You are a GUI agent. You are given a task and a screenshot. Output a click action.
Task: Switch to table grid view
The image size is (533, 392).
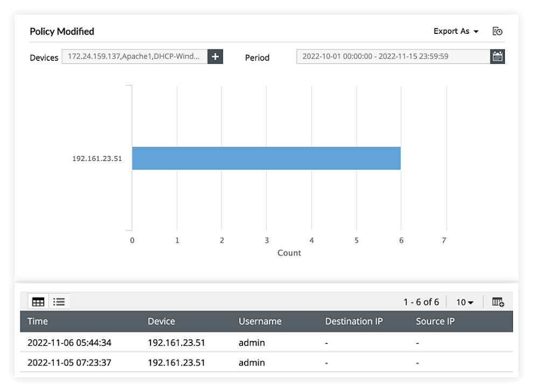38,301
